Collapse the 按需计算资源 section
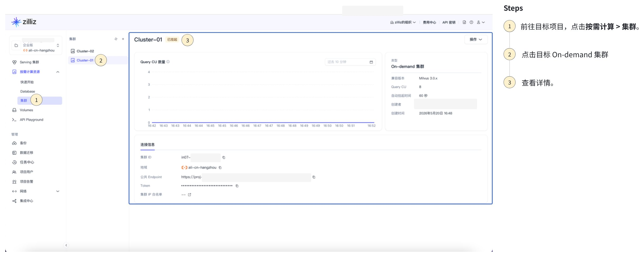This screenshot has width=644, height=257. click(x=58, y=72)
